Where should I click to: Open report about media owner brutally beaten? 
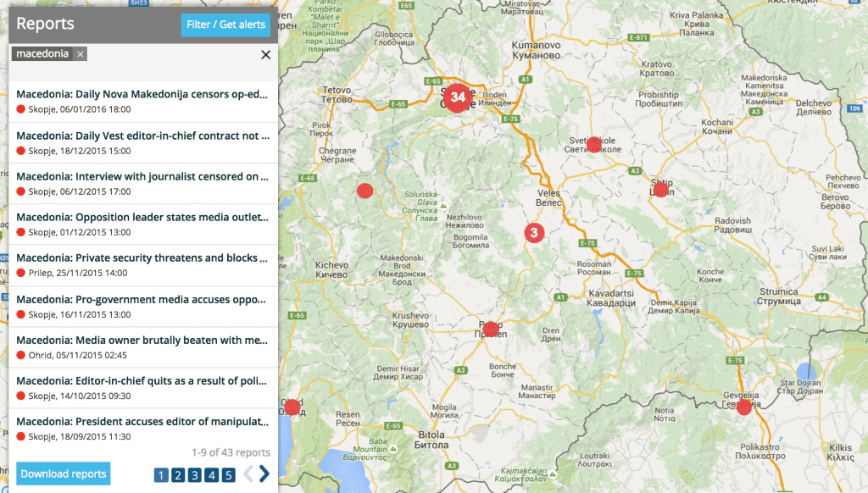click(142, 341)
